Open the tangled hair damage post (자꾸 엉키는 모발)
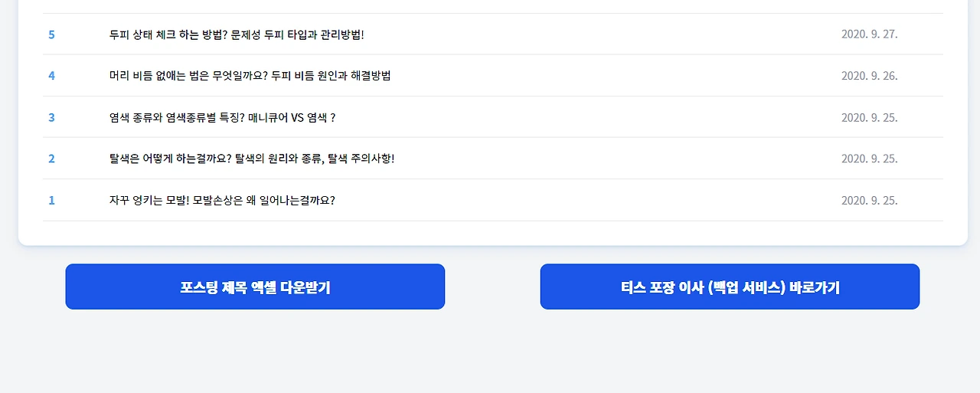The width and height of the screenshot is (980, 393). coord(222,200)
